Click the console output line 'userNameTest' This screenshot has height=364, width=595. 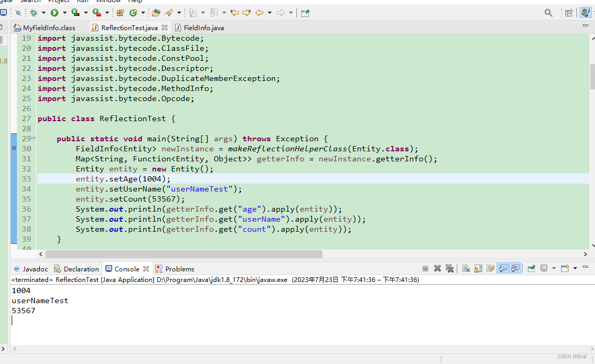(40, 301)
